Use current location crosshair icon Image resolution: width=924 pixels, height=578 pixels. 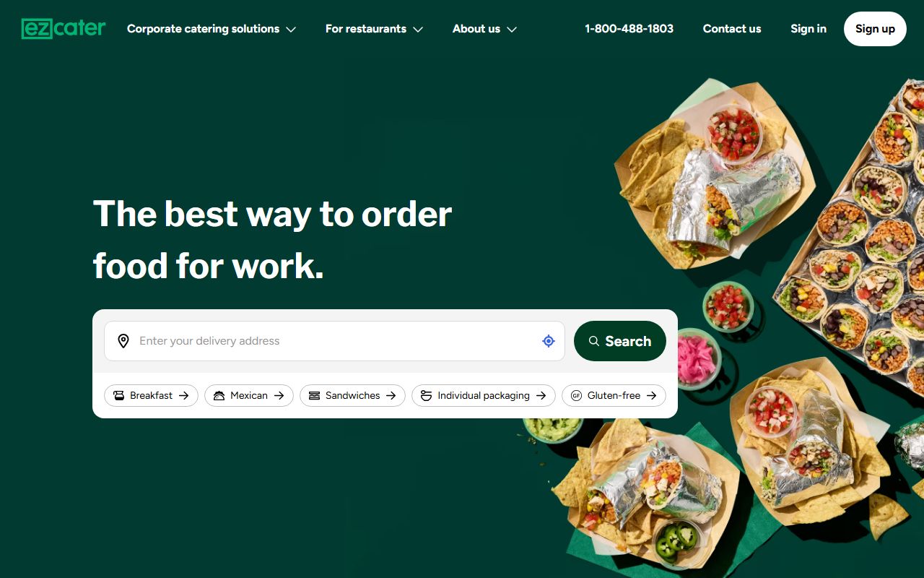549,341
